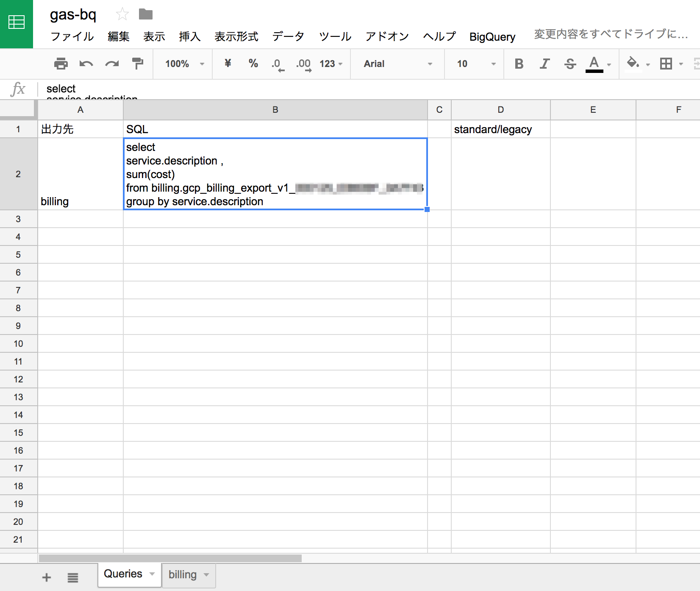Select the SQL query cell B2
Screen dimensions: 700x591
275,174
